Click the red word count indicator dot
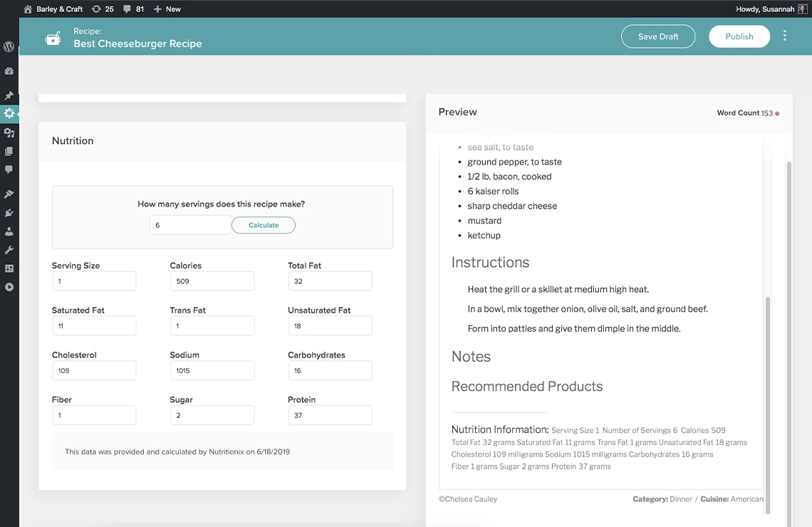812x527 pixels. [x=777, y=113]
